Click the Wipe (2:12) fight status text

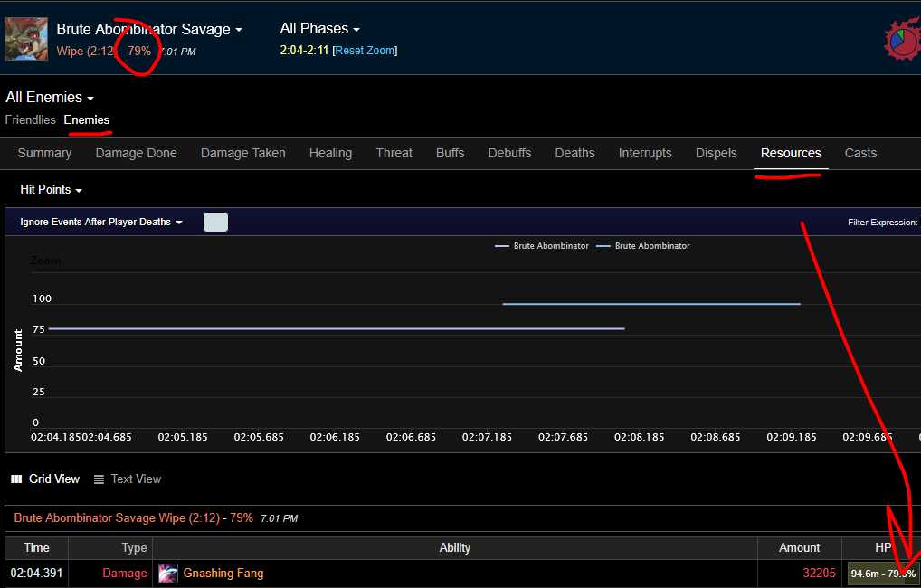[86, 51]
